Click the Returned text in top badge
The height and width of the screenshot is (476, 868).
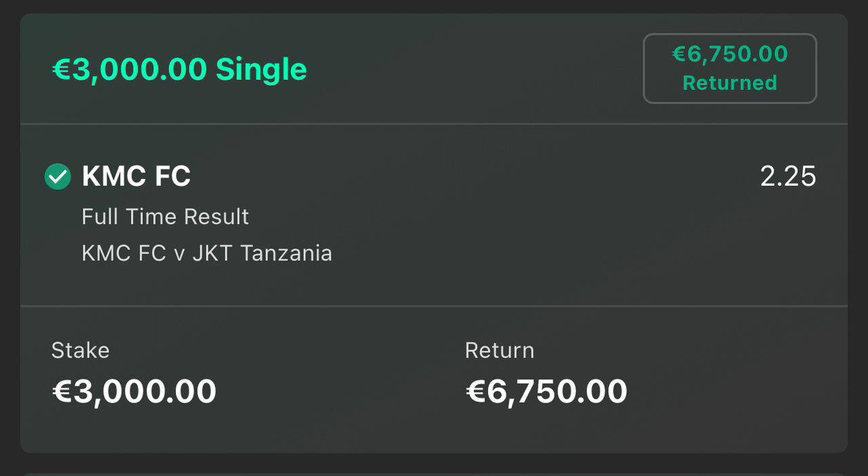(730, 83)
